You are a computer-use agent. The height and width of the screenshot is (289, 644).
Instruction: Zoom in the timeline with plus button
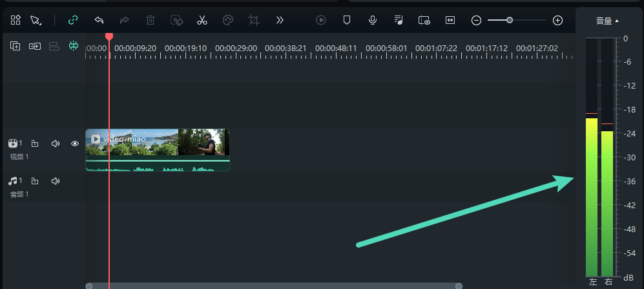[558, 20]
